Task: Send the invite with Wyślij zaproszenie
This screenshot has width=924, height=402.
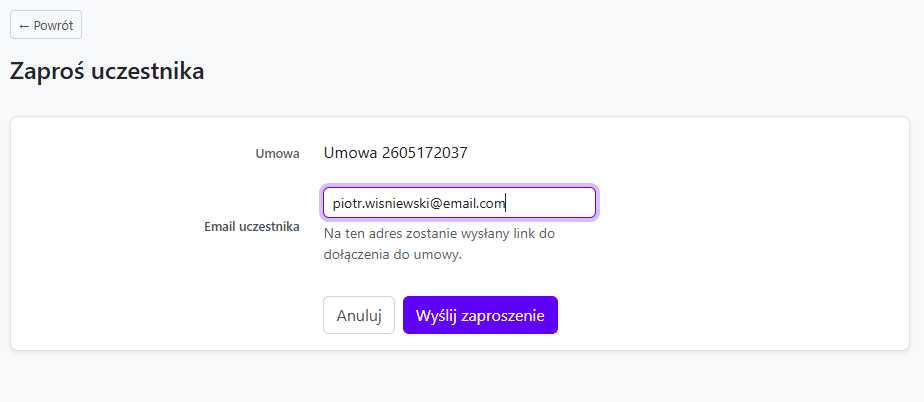Action: pos(480,315)
